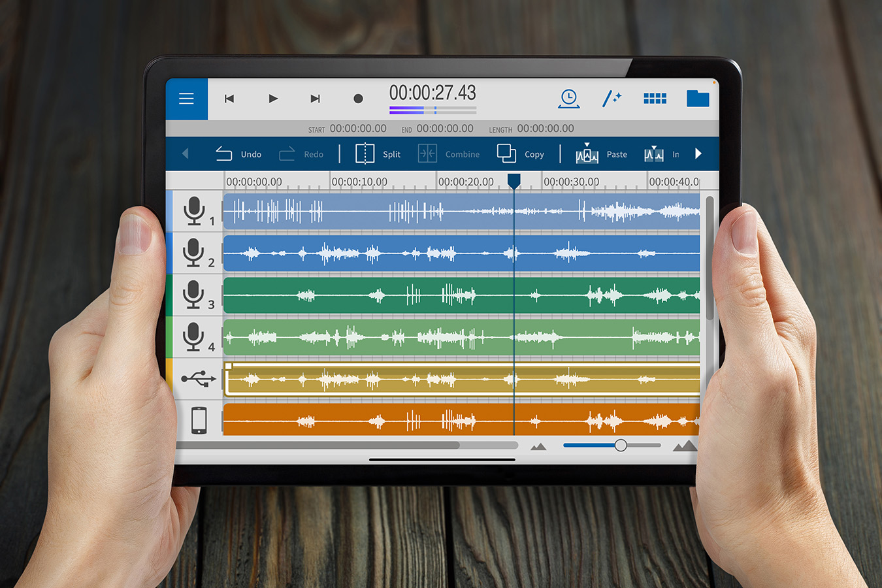882x588 pixels.
Task: Open the grid pads view
Action: click(x=655, y=99)
